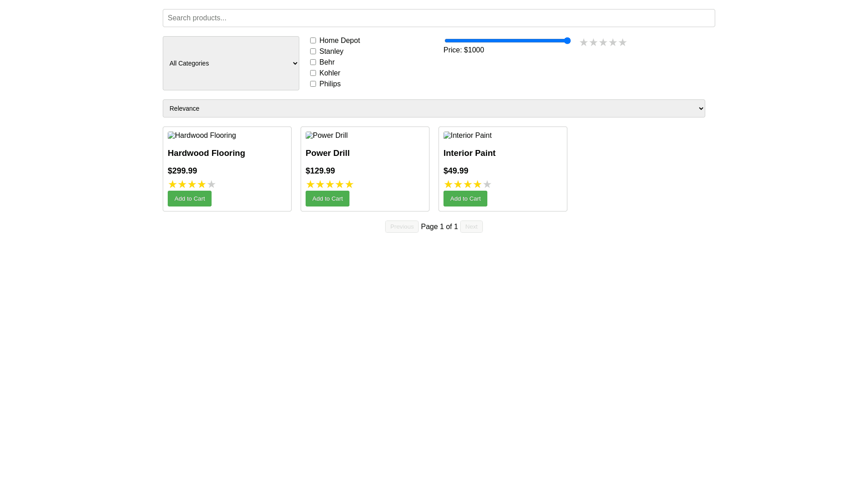Check the Behr brand checkbox
This screenshot has height=488, width=868.
pos(313,62)
